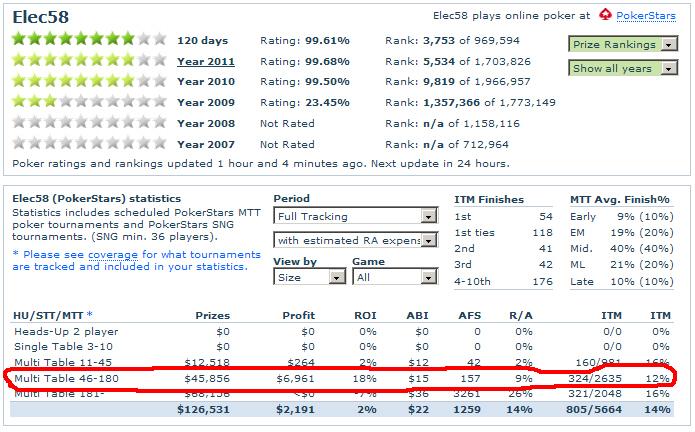Click the MTT Avg. Finish% heading

pos(620,200)
